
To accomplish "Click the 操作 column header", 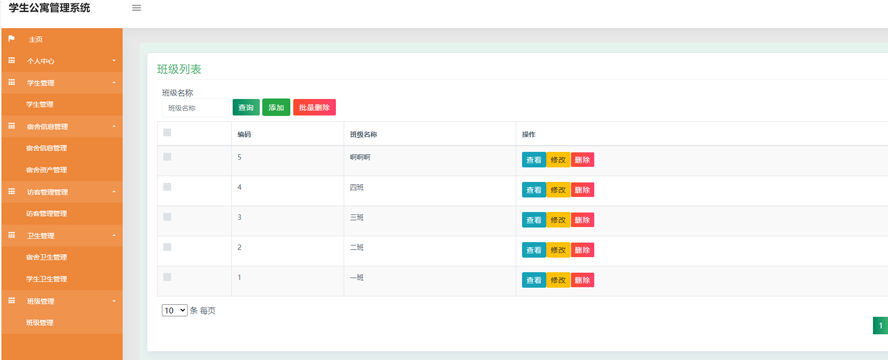I will [x=528, y=135].
